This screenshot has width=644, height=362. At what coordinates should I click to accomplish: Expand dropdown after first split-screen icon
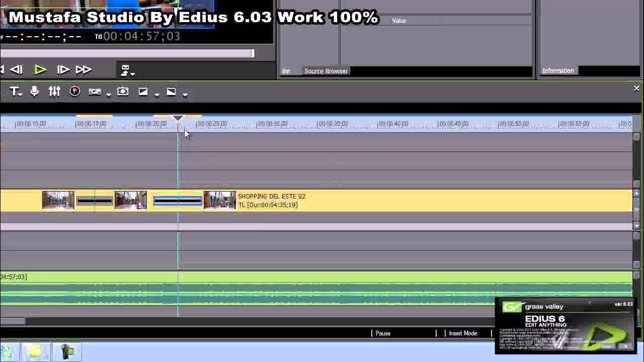coord(157,94)
